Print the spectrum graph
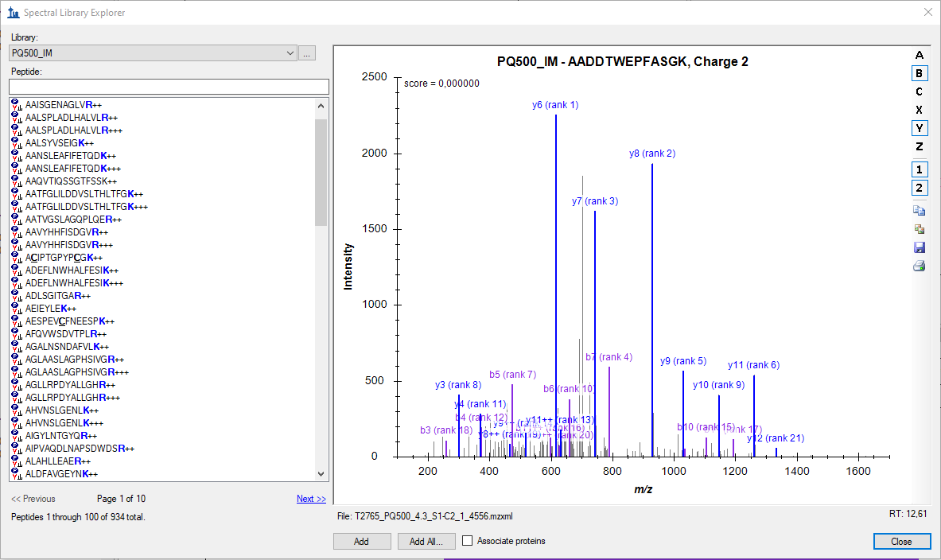 (x=919, y=266)
